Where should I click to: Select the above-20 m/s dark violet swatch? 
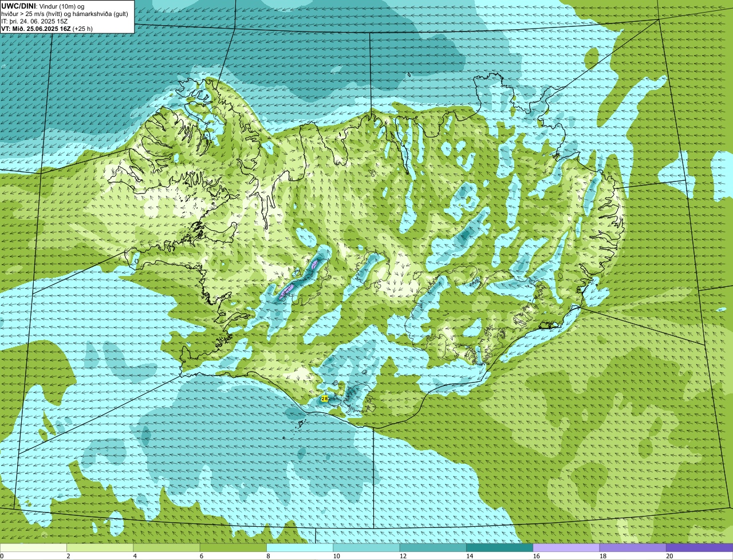[x=699, y=547]
